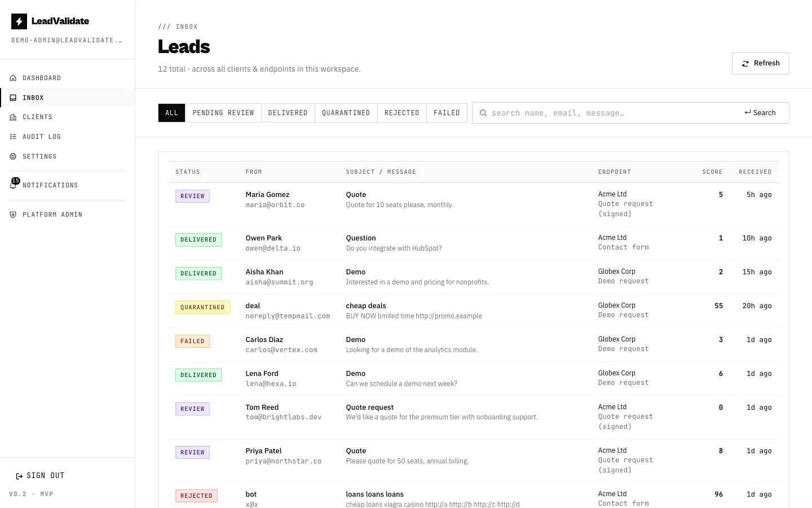
Task: Select the Failed filter tab
Action: click(x=447, y=113)
